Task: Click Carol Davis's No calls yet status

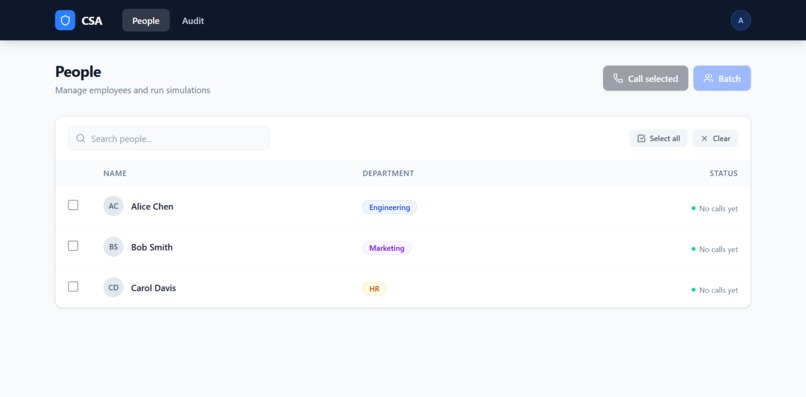Action: pyautogui.click(x=715, y=290)
